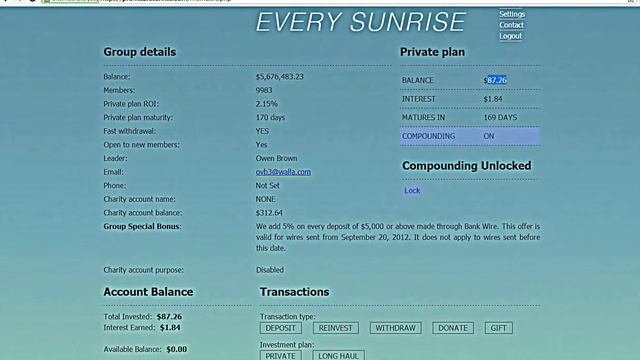Click the Charity account purpose Disabled value

[270, 270]
